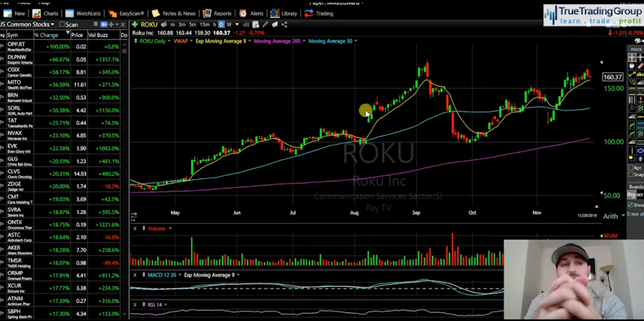Click the Volume pane resize arrows icon
This screenshot has width=644, height=321.
pyautogui.click(x=144, y=229)
